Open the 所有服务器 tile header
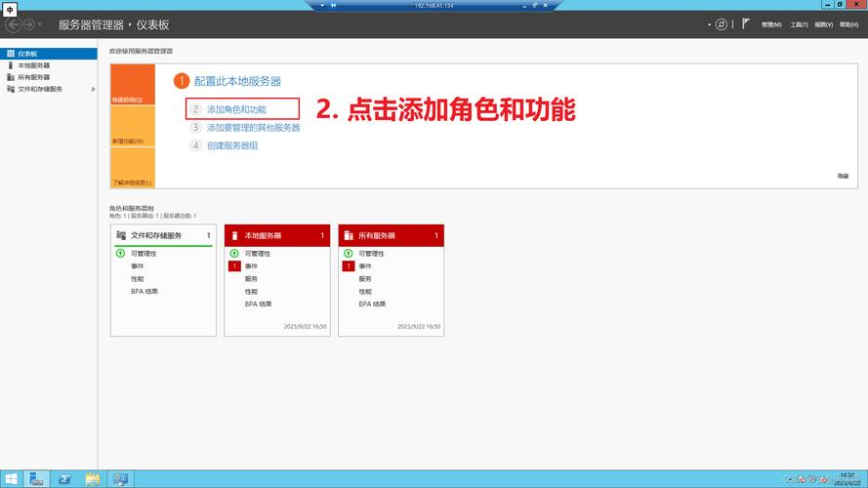Image resolution: width=868 pixels, height=488 pixels. [392, 235]
